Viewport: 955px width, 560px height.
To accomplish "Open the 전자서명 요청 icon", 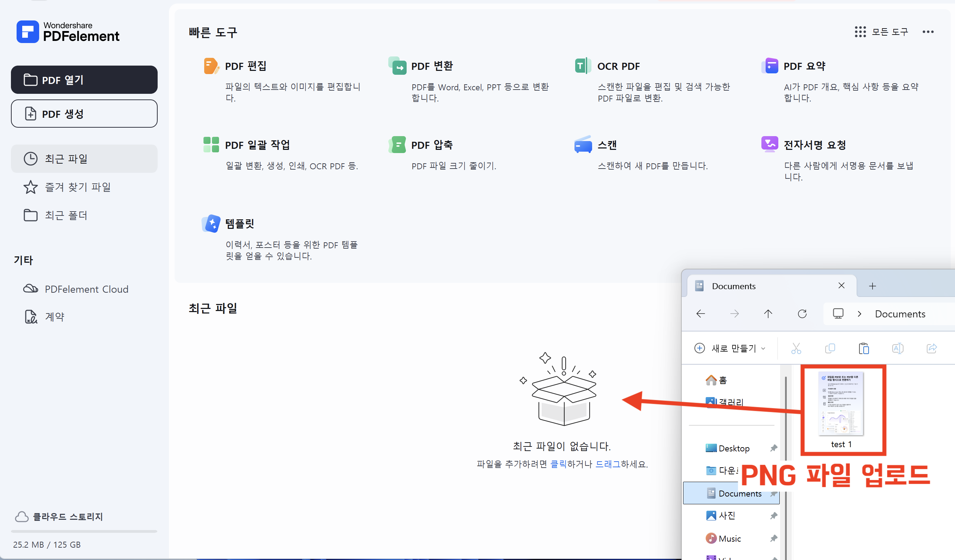I will pyautogui.click(x=770, y=144).
